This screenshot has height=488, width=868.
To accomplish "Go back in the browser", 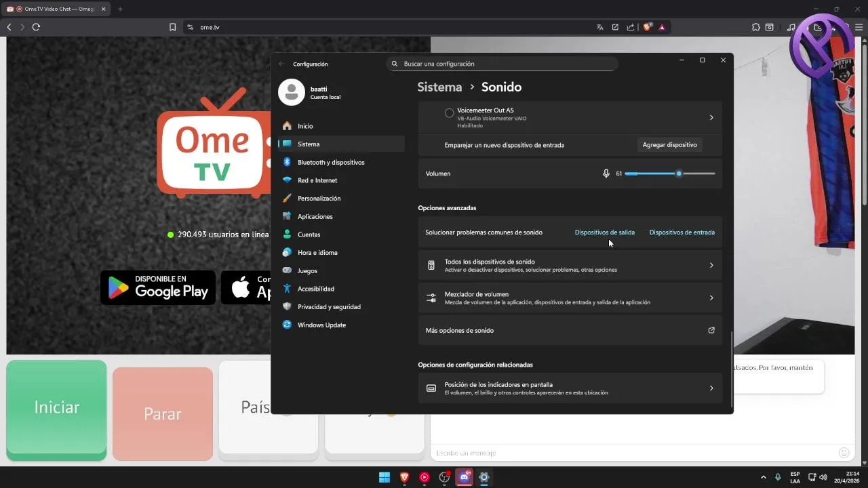I will [x=9, y=27].
